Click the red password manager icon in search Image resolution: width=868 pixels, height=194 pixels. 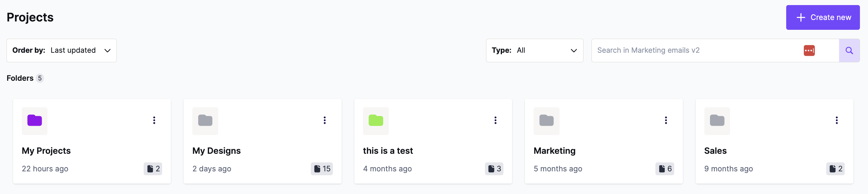[x=809, y=50]
